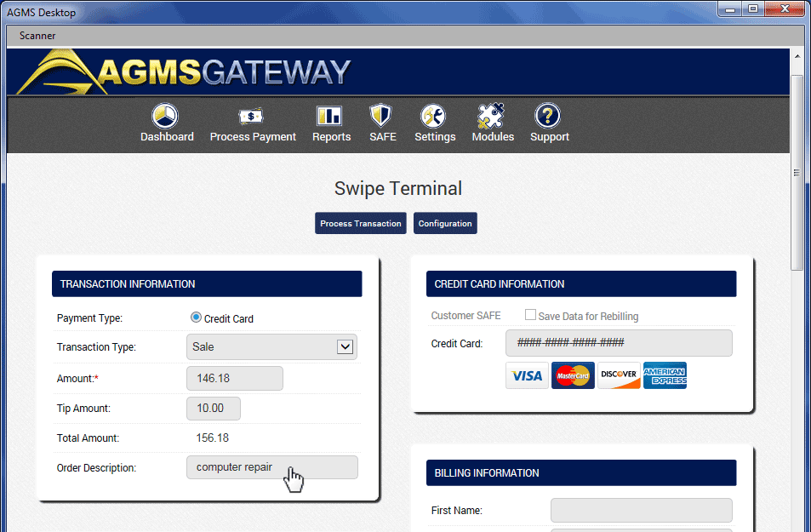Click the Billing Information header
Viewport: 811px width, 532px height.
[x=581, y=472]
